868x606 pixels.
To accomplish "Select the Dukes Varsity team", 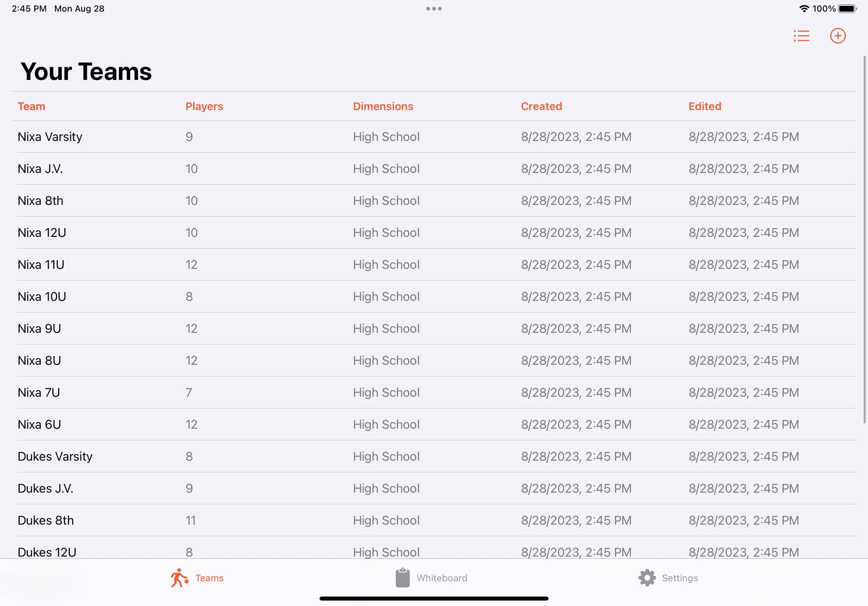I will (434, 456).
